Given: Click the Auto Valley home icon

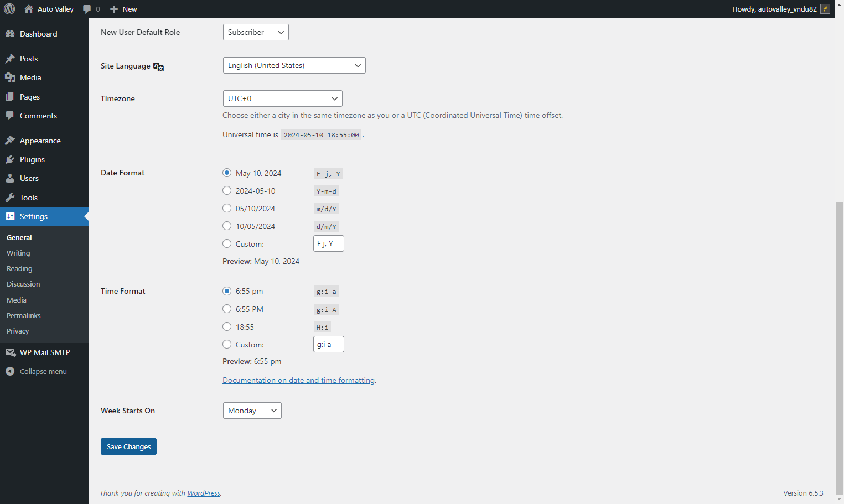Looking at the screenshot, I should [29, 9].
